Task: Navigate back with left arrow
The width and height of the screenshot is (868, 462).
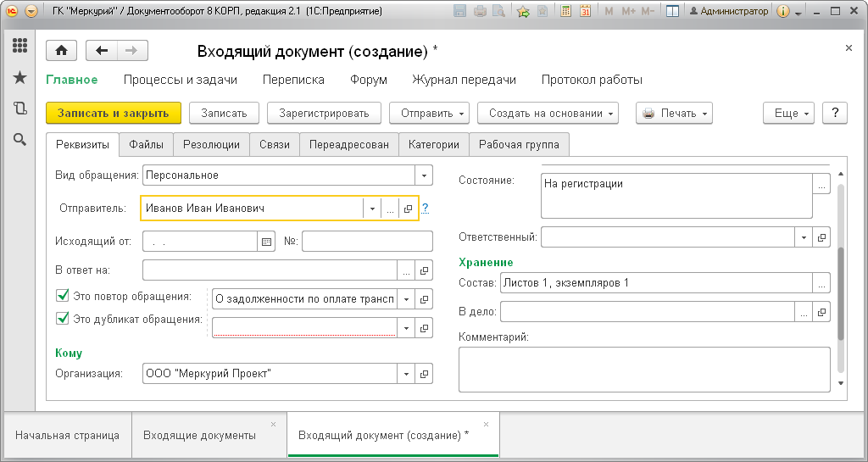Action: click(x=102, y=51)
